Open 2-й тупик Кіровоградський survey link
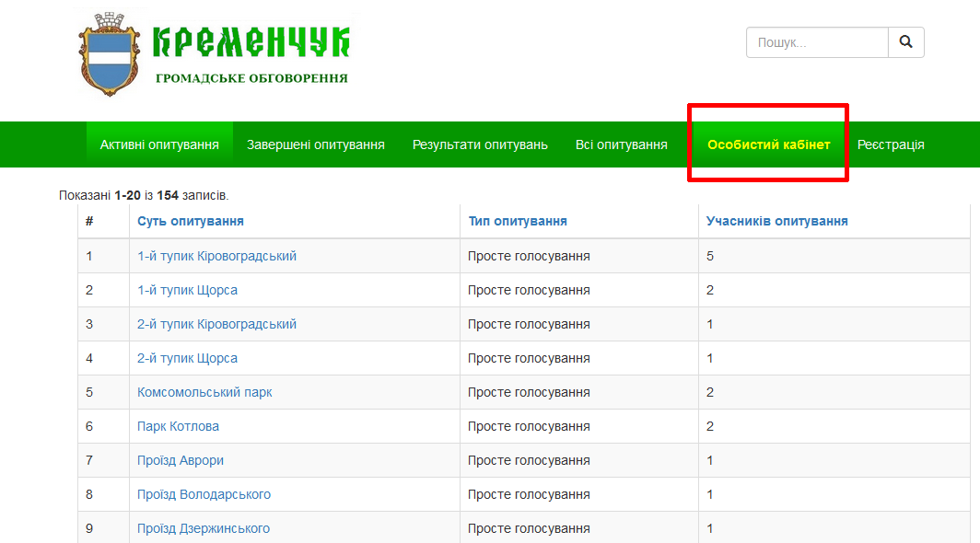The height and width of the screenshot is (543, 980). click(216, 324)
